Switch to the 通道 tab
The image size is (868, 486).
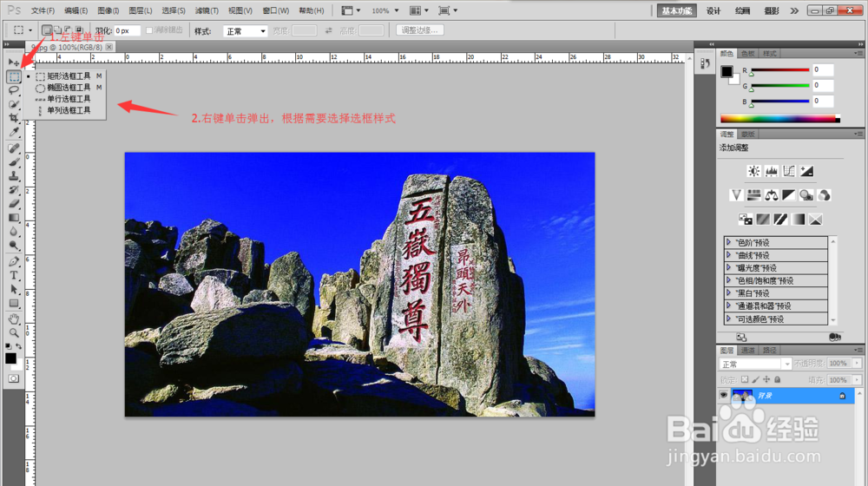748,350
